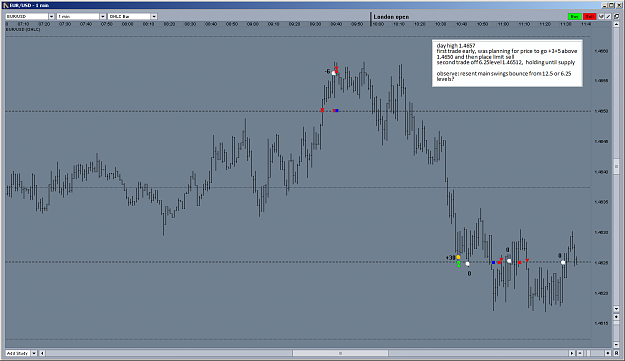Click the OHLC Bar style field

pos(130,16)
